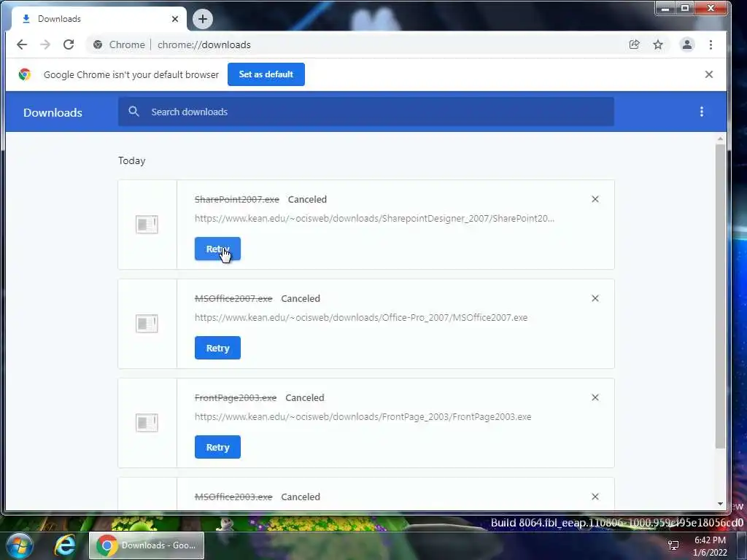Click the SharePoint2007.exe file name
The width and height of the screenshot is (747, 560).
pyautogui.click(x=237, y=200)
